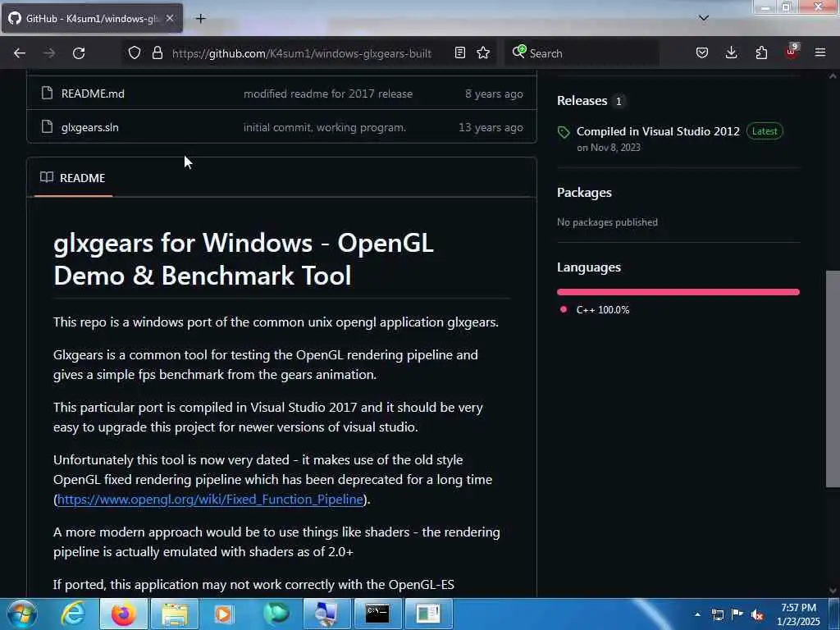The width and height of the screenshot is (840, 630).
Task: Open a new browser tab
Action: coord(200,19)
